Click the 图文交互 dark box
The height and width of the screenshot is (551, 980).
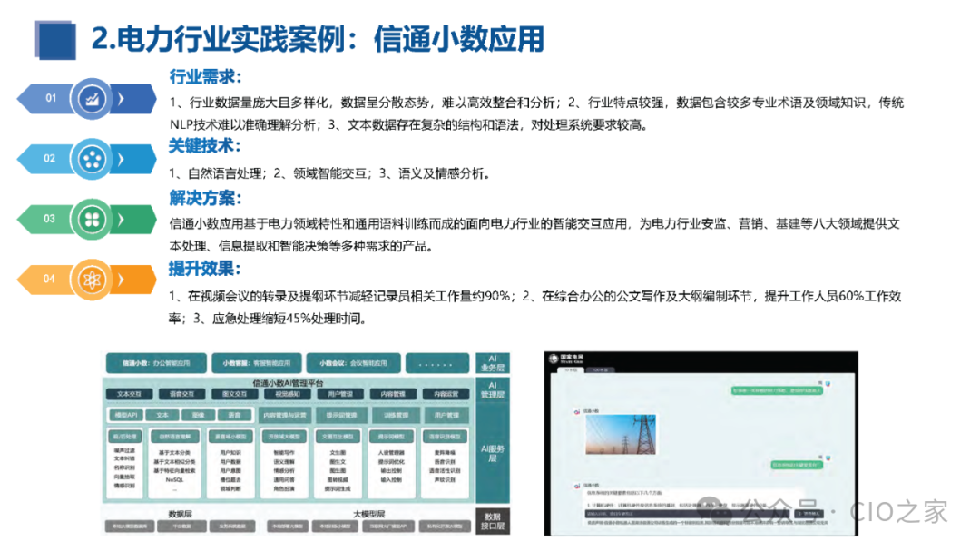click(234, 394)
